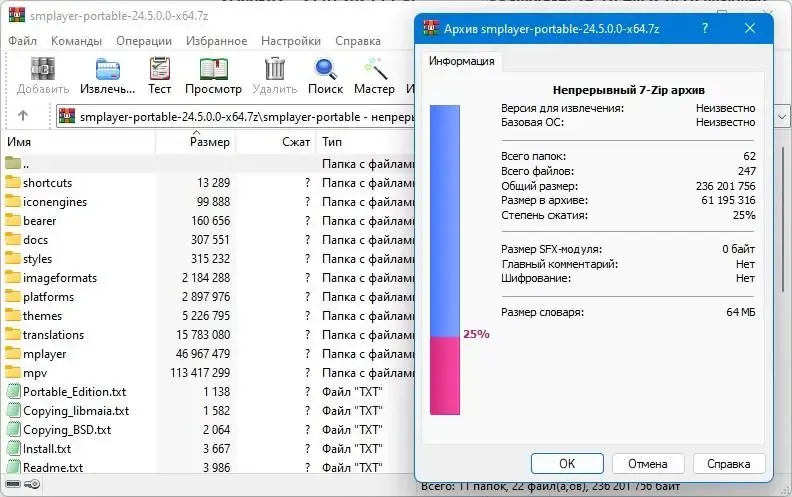Close the archive information dialog
This screenshot has height=497, width=792.
coord(750,28)
